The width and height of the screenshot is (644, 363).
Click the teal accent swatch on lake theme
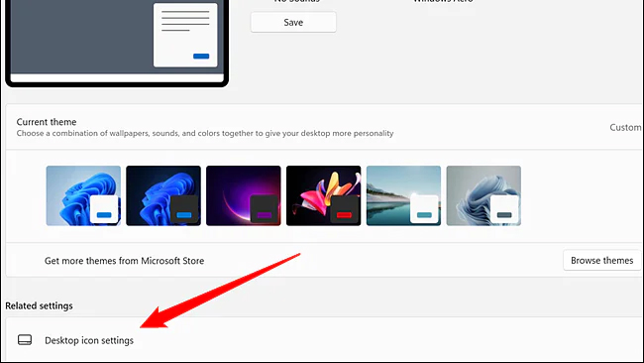424,214
